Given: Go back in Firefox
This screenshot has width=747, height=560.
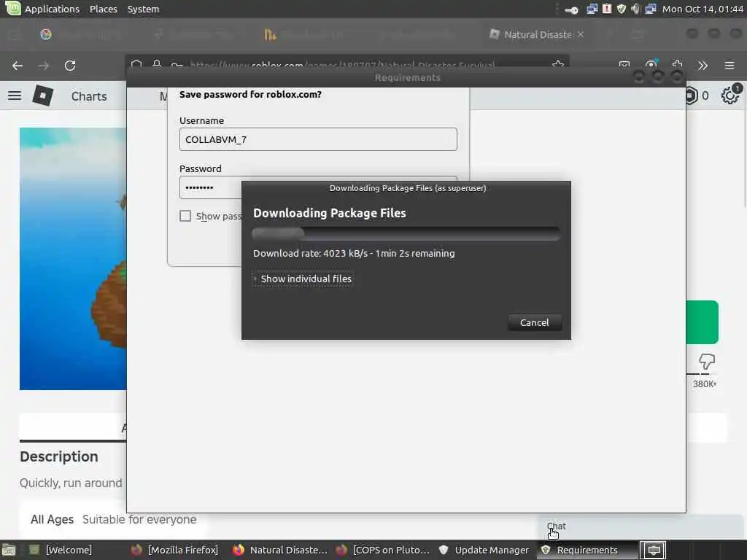Looking at the screenshot, I should pos(18,66).
